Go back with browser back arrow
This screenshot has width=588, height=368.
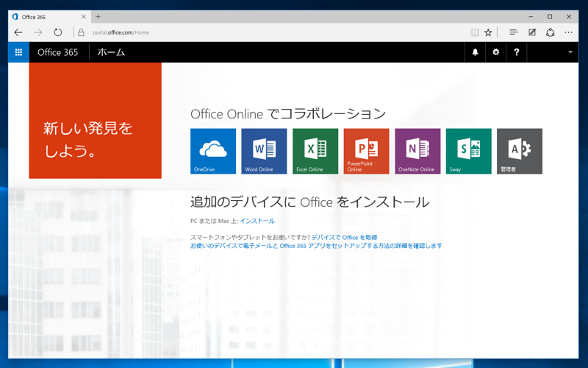(18, 32)
